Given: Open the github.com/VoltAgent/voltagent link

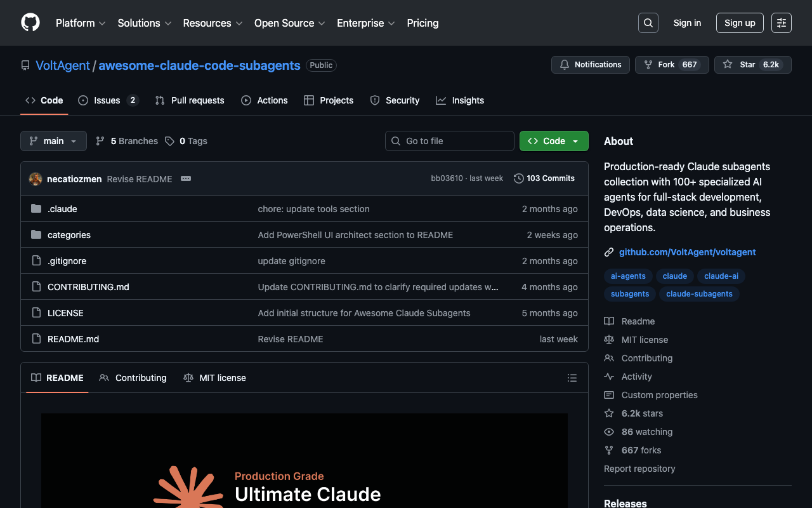Looking at the screenshot, I should point(687,252).
